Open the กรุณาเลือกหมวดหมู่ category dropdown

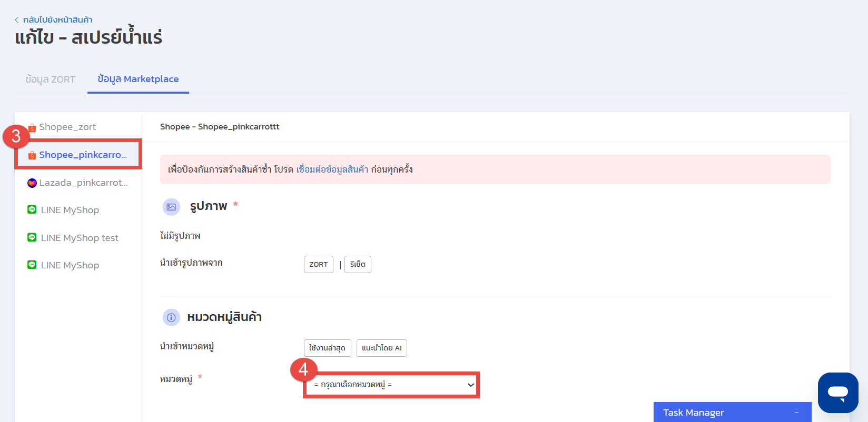[392, 385]
